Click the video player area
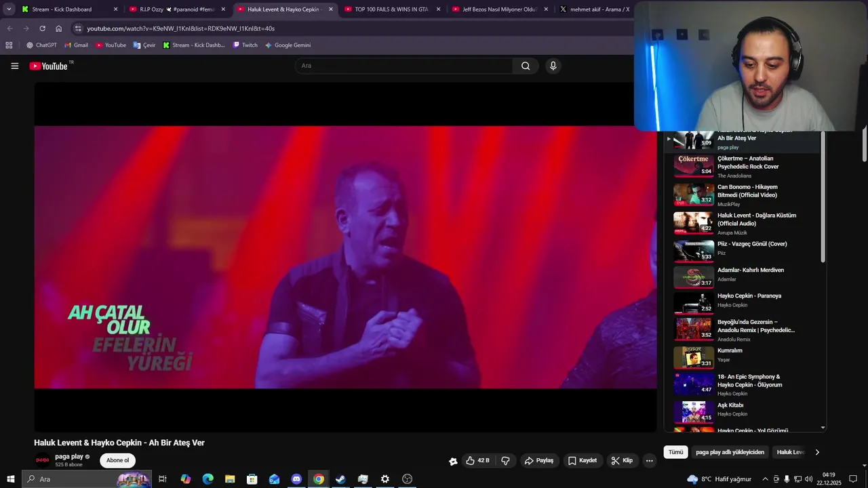Screen dimensions: 868x488 (x=345, y=257)
